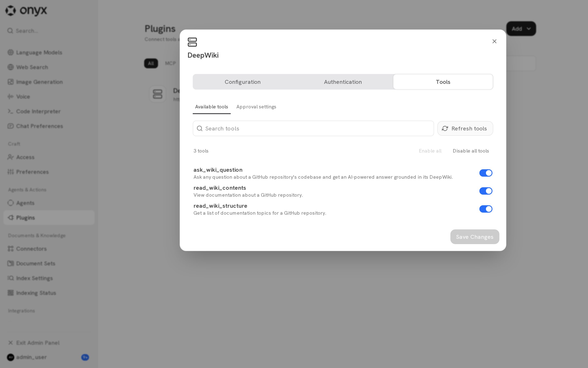Click the Onyx logo in sidebar
The width and height of the screenshot is (588, 368).
click(26, 10)
